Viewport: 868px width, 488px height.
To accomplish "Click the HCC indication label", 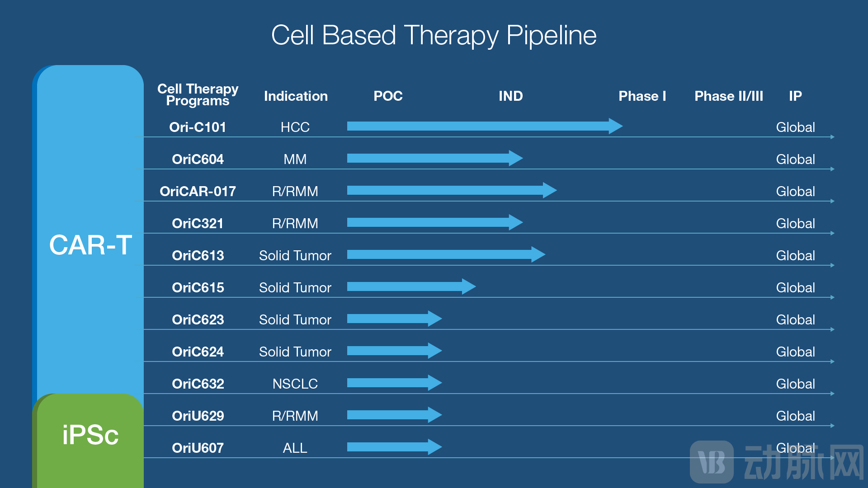I will tap(295, 127).
